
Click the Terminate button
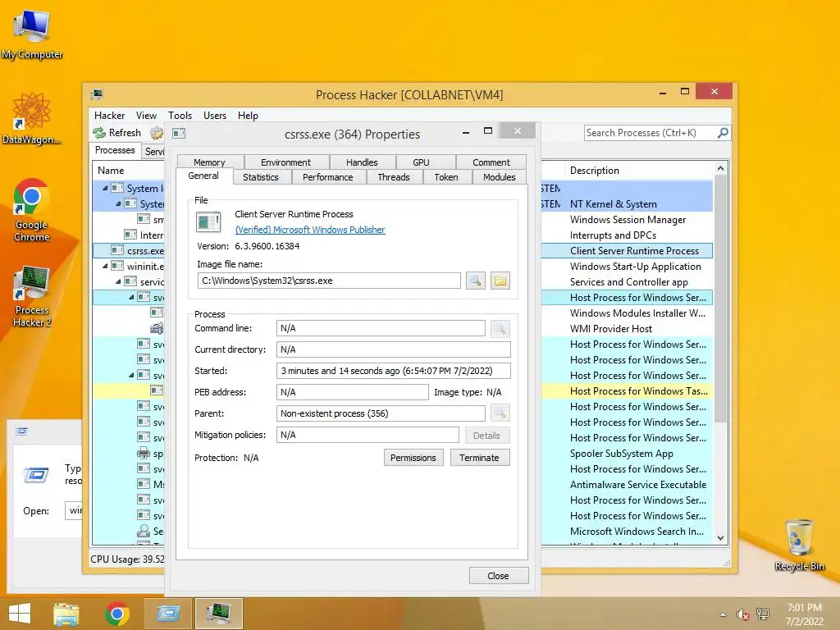[479, 458]
